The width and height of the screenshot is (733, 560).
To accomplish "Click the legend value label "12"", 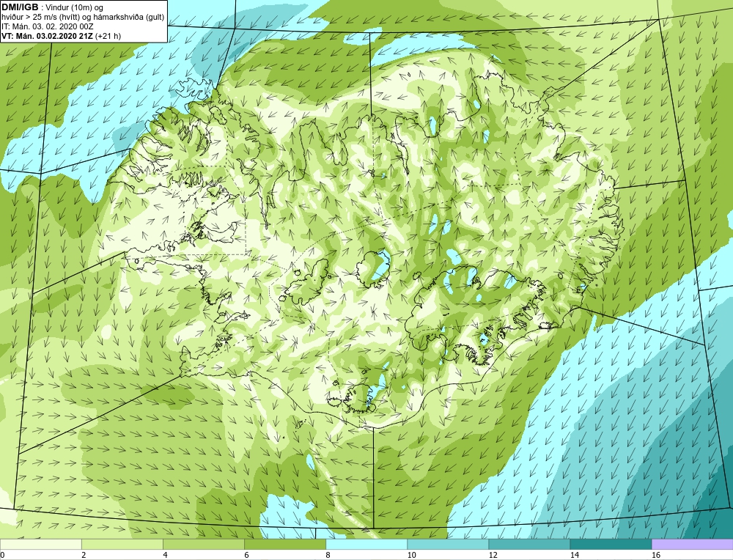I will point(493,555).
